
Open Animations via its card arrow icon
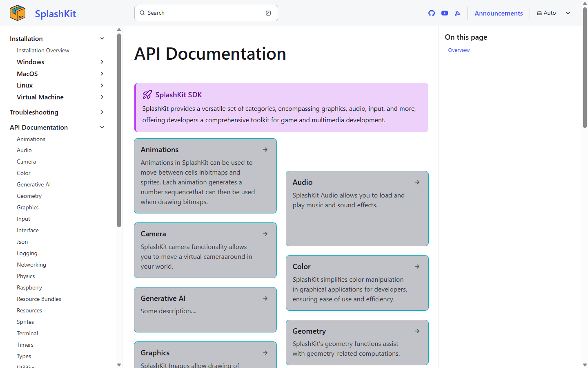(x=265, y=149)
